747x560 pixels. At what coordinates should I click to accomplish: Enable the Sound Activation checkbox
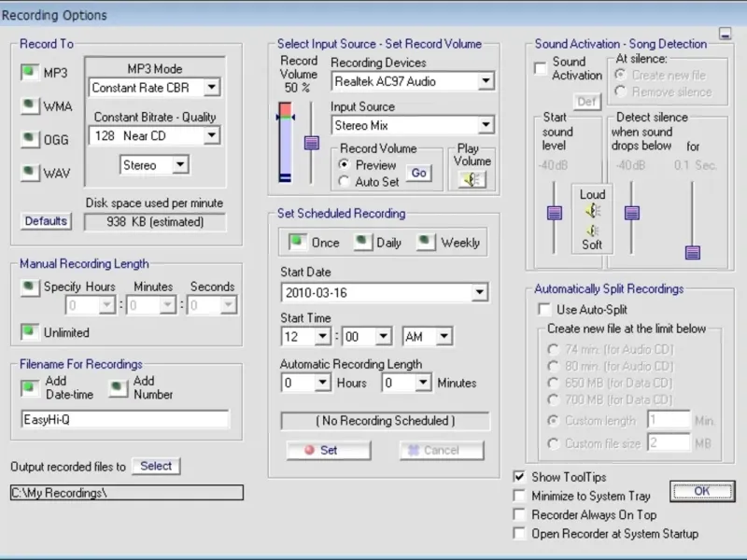[x=540, y=68]
